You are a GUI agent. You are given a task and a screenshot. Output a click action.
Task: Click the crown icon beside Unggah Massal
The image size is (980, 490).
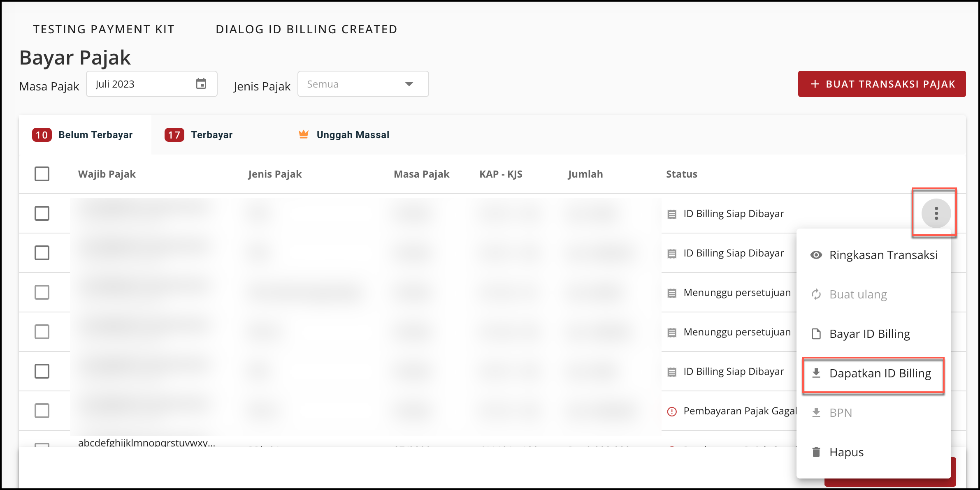pyautogui.click(x=304, y=134)
